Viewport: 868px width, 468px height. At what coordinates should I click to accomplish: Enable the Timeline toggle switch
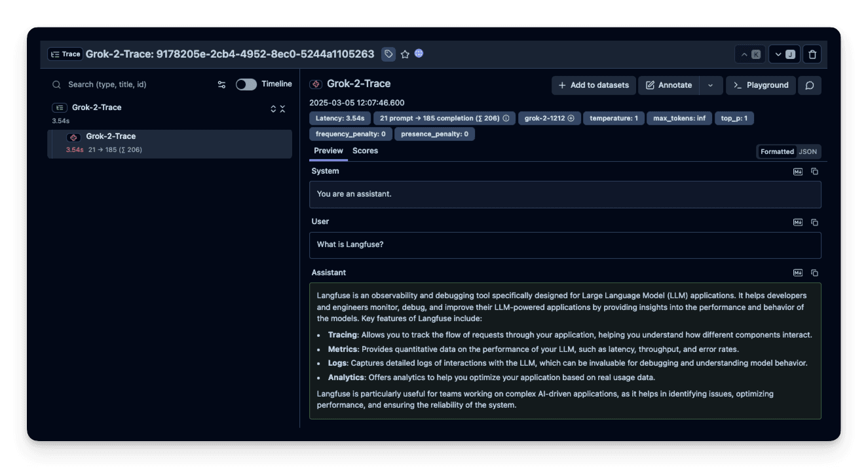(x=246, y=85)
